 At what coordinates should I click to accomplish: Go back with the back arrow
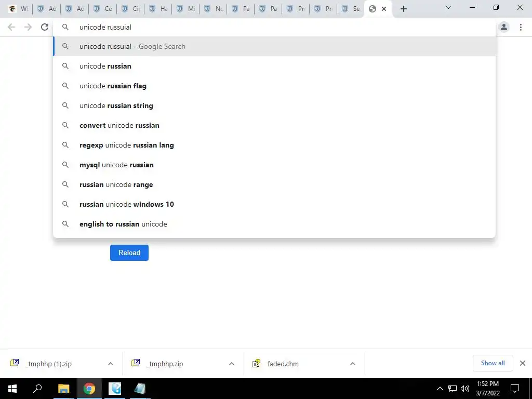(x=11, y=27)
